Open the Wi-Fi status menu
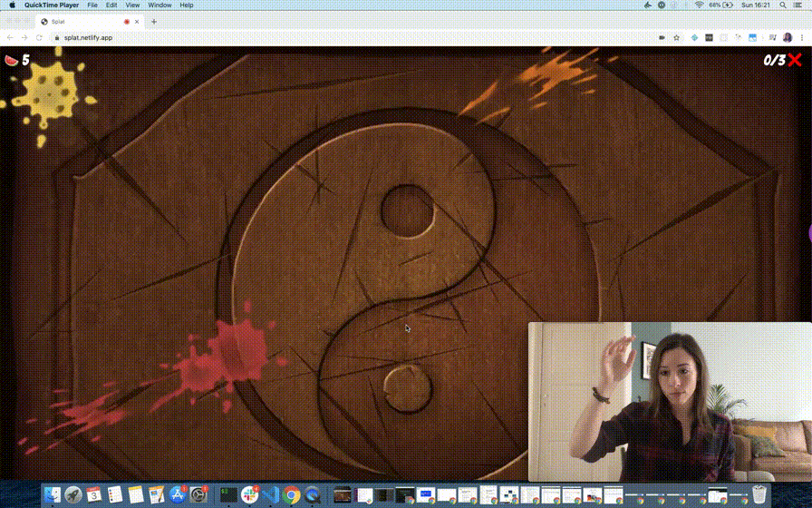Image resolution: width=812 pixels, height=508 pixels. click(x=699, y=5)
